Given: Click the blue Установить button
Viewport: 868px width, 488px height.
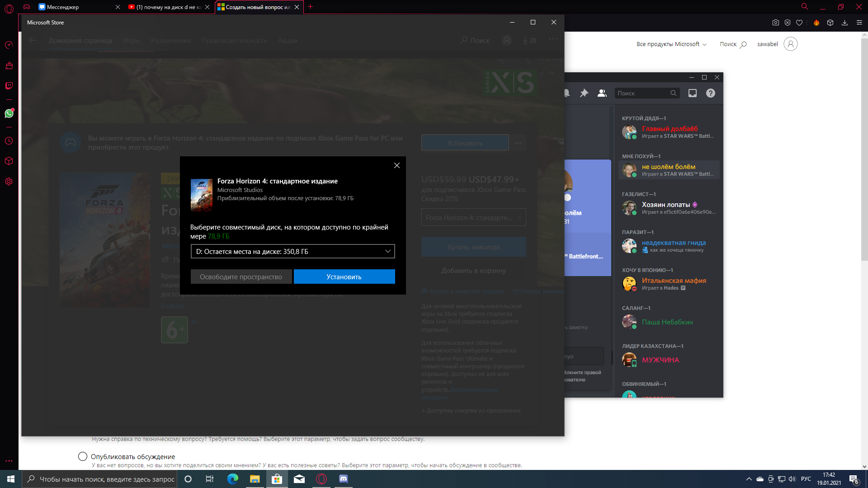Looking at the screenshot, I should pyautogui.click(x=344, y=277).
